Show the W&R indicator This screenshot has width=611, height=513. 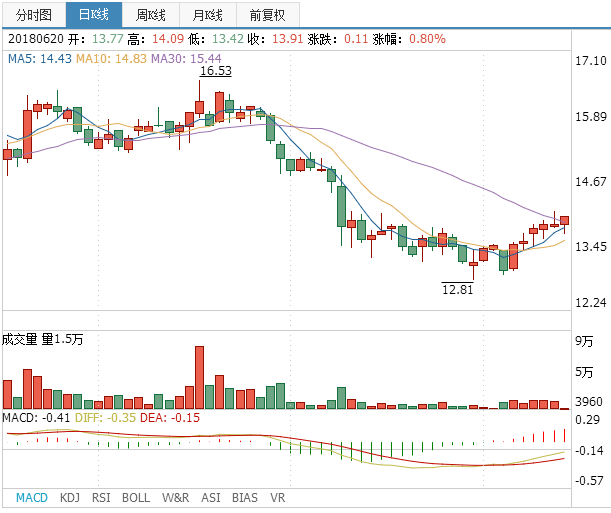tap(176, 497)
